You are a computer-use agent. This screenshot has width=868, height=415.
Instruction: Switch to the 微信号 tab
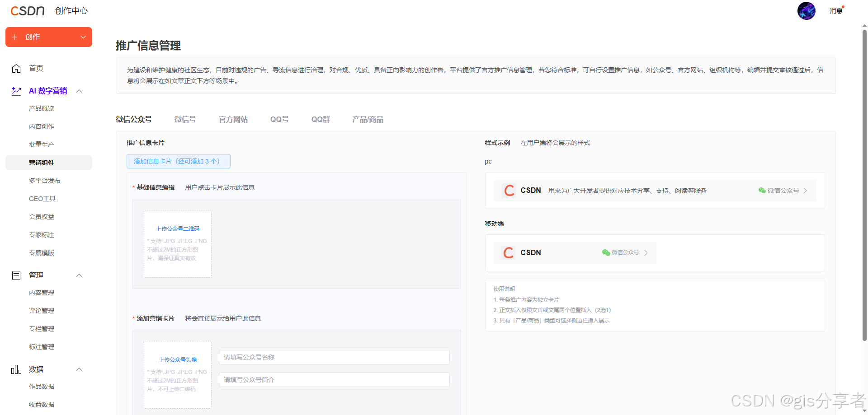pos(185,119)
